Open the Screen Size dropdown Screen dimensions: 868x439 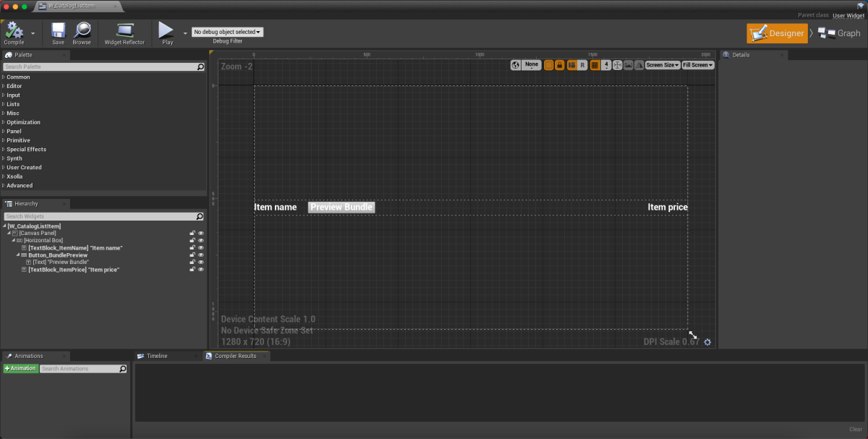(x=662, y=65)
